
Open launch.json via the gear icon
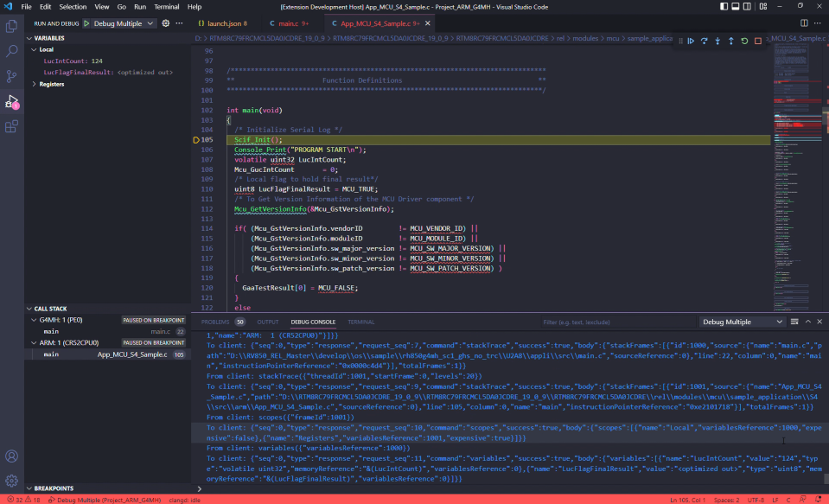point(166,23)
